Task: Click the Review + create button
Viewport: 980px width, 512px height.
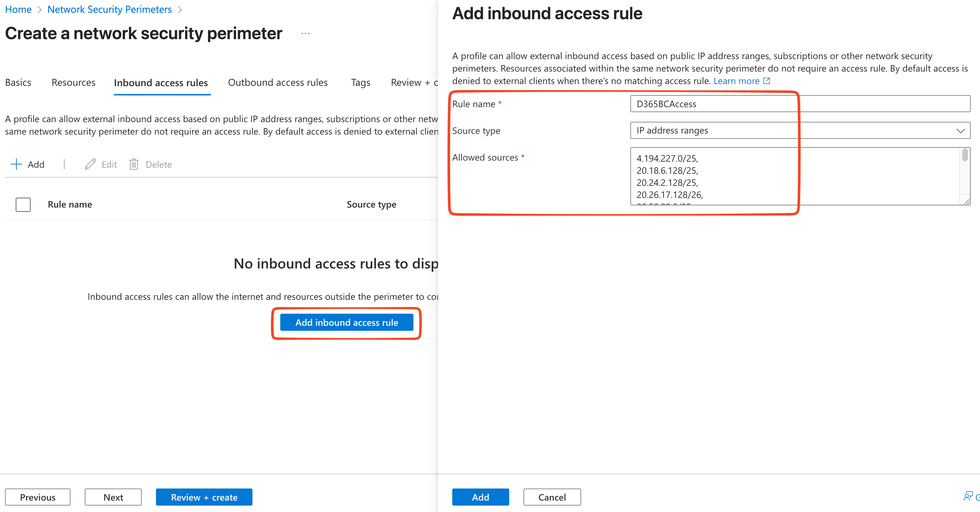Action: (204, 497)
